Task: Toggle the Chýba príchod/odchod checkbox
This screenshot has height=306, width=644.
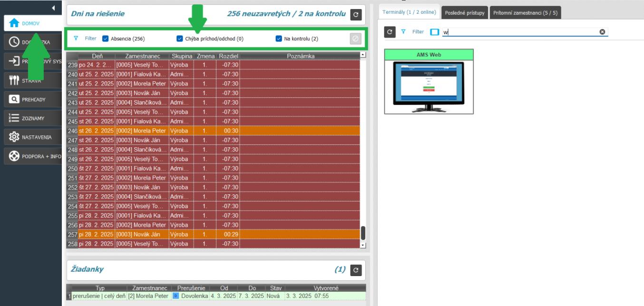Action: coord(180,39)
